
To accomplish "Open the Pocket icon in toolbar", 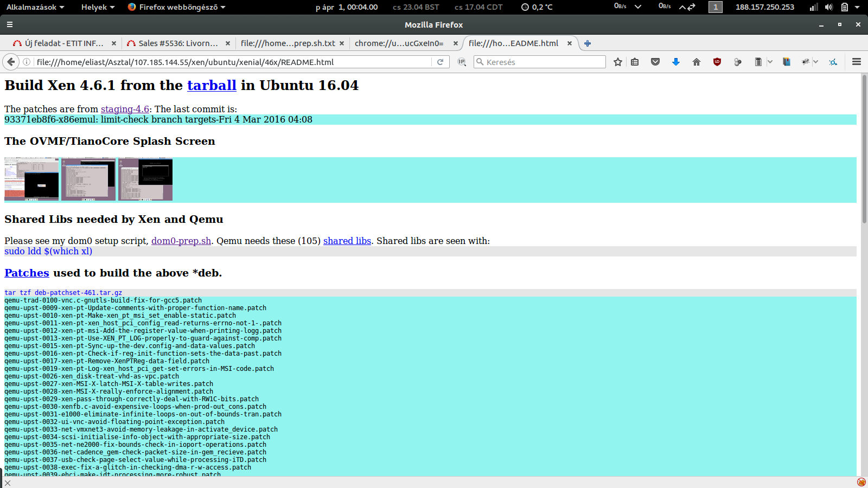I will pyautogui.click(x=655, y=62).
